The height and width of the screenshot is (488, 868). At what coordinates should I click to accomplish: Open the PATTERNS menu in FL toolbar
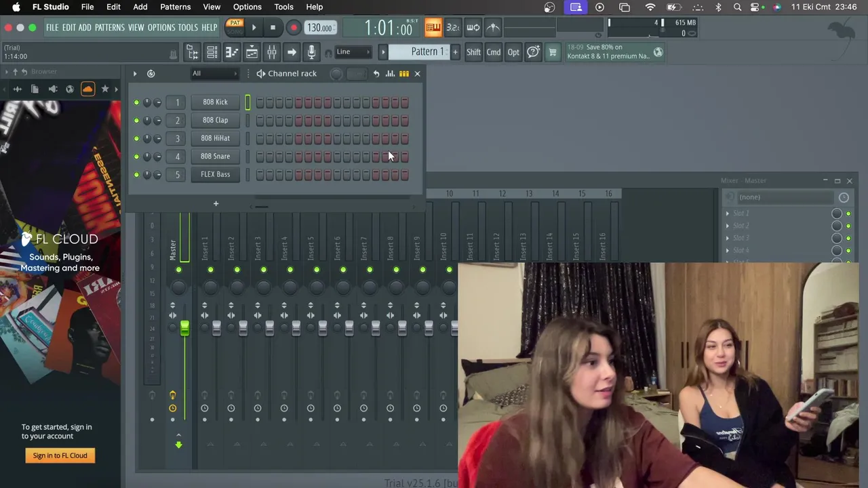point(109,28)
